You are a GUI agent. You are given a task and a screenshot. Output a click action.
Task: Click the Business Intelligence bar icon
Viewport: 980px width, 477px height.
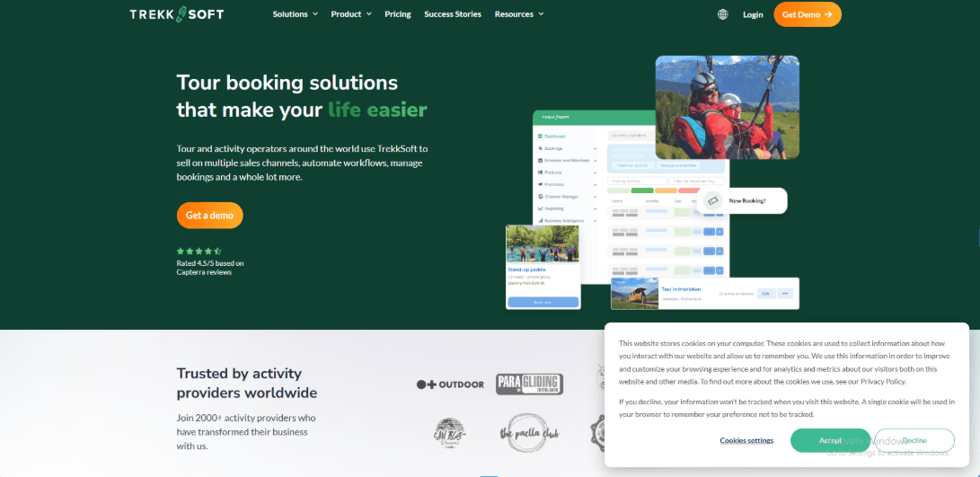point(540,221)
